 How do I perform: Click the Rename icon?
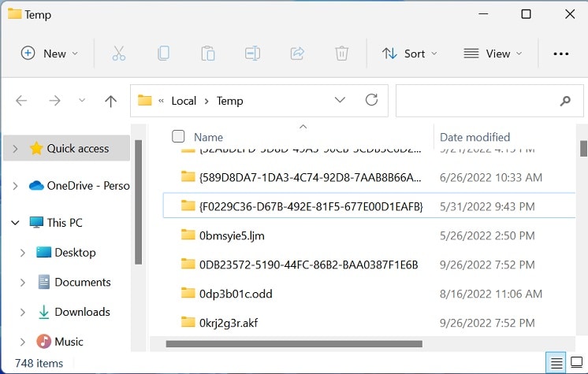[252, 54]
